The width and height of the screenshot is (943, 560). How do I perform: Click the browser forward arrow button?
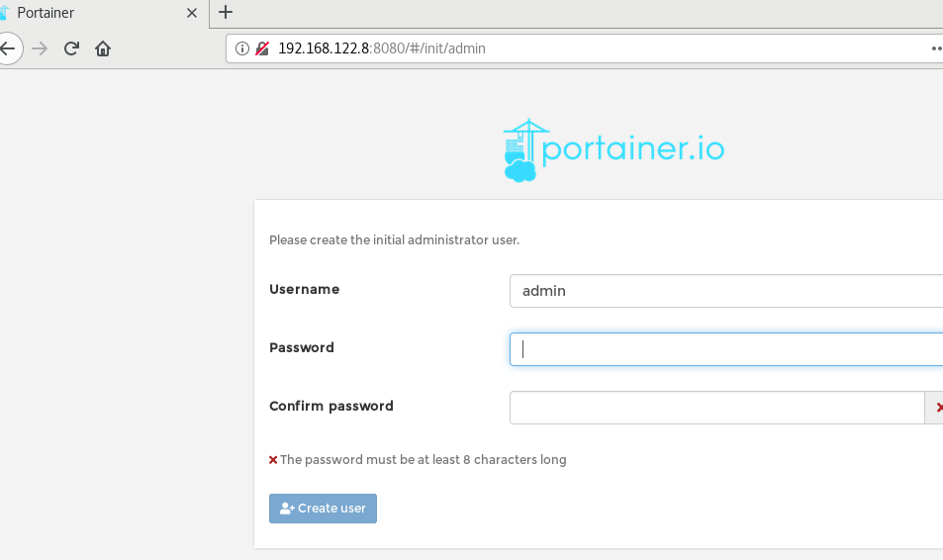click(x=40, y=48)
